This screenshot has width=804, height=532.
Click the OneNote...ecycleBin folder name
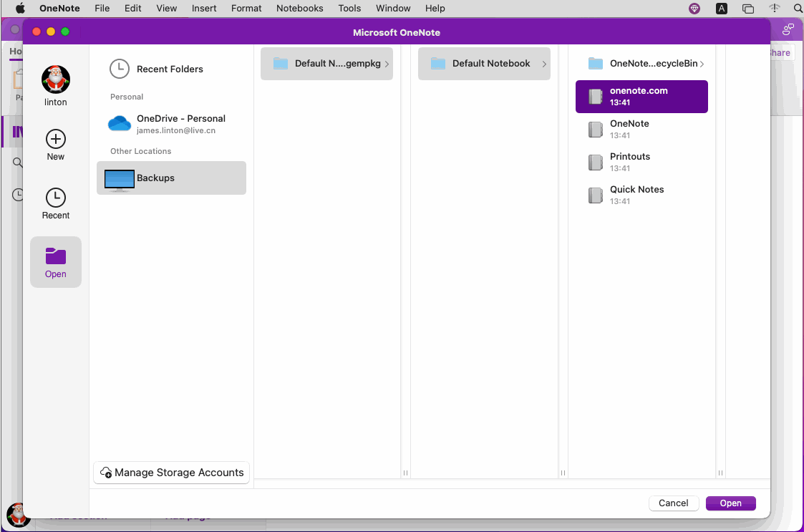point(653,64)
